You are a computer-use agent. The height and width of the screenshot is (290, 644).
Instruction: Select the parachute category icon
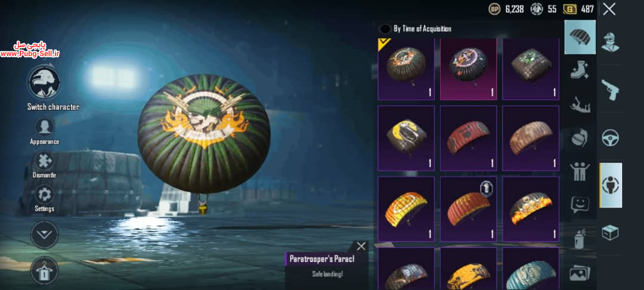pos(580,37)
